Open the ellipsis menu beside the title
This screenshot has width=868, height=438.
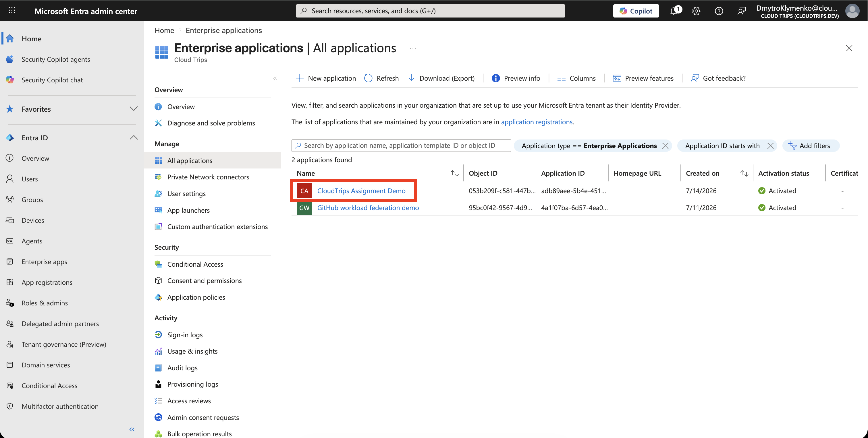[413, 48]
